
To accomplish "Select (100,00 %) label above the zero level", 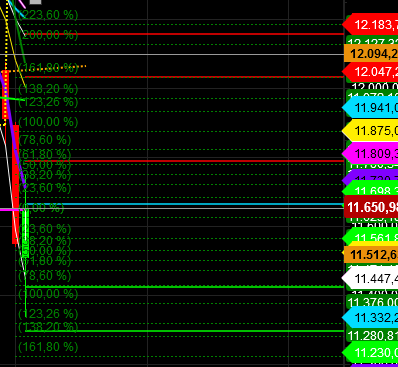I will point(48,122).
